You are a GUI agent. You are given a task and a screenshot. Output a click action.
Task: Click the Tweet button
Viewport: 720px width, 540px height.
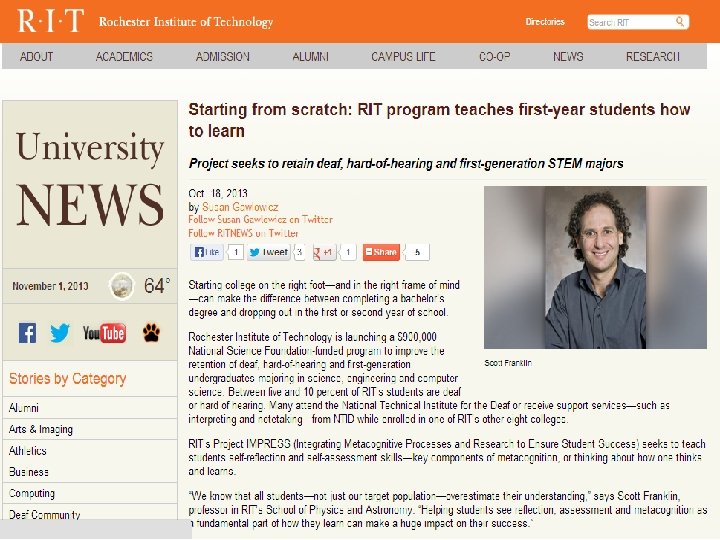[269, 252]
